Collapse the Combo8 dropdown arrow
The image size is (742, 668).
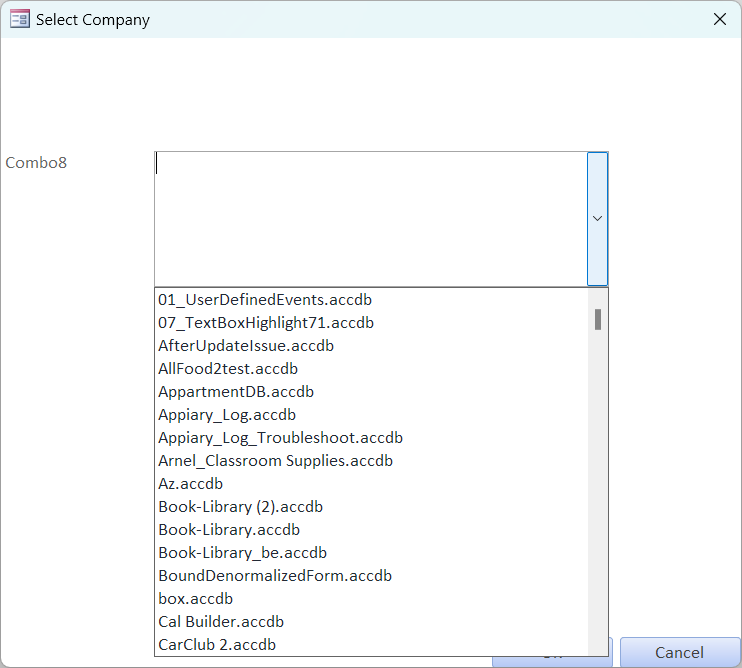(597, 218)
